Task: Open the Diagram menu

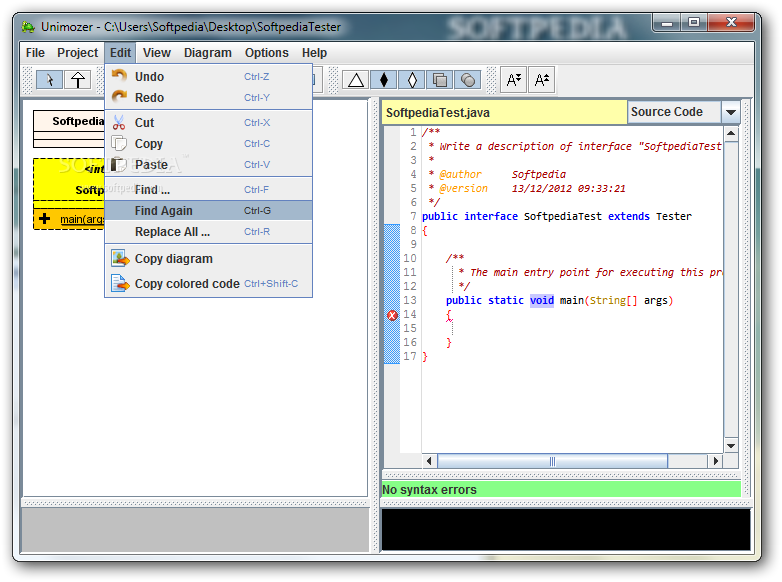Action: (x=207, y=53)
